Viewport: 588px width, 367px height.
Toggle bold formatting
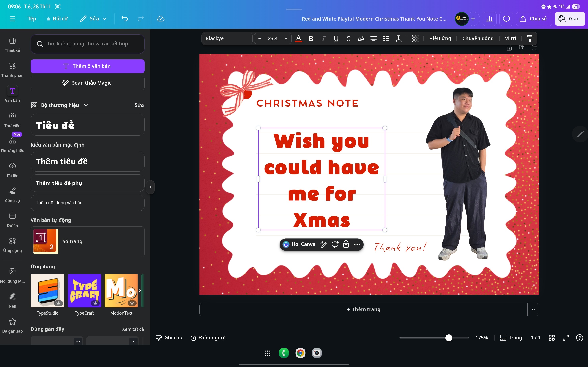pyautogui.click(x=311, y=38)
